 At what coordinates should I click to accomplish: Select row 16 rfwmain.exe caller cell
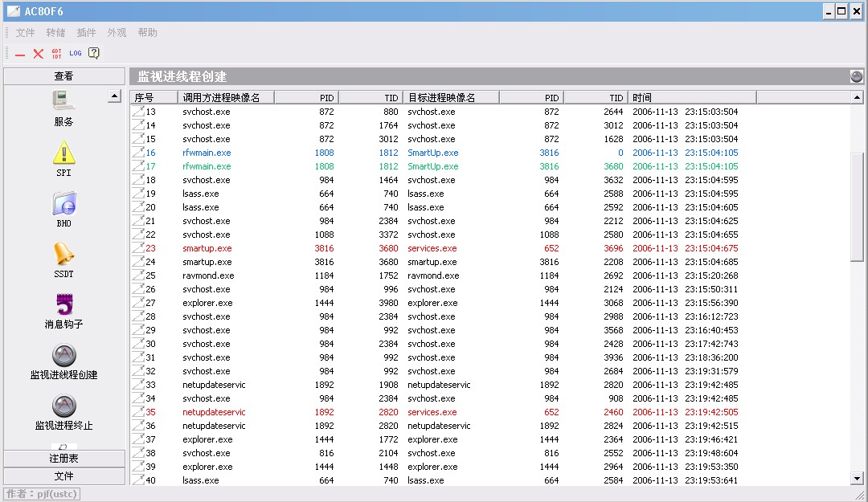coord(207,153)
